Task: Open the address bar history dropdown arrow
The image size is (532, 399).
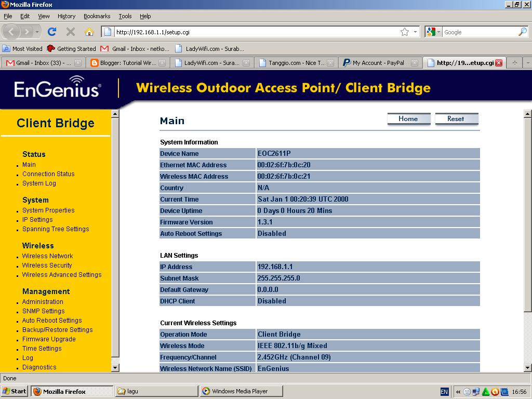Action: point(415,32)
